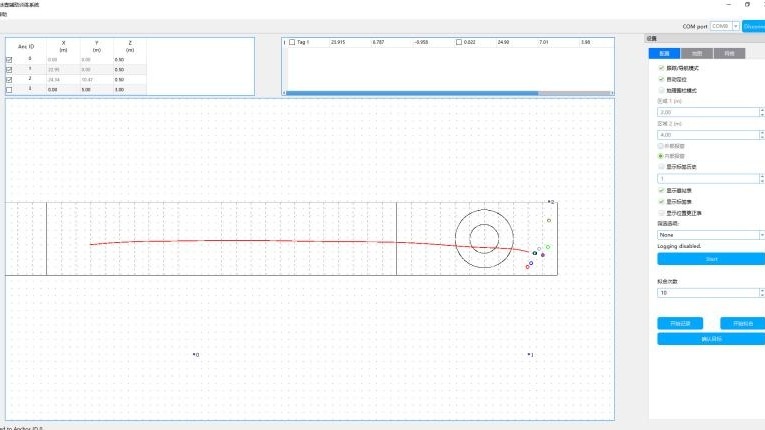The image size is (765, 430).
Task: Click anchor 0 marker on the map
Action: pyautogui.click(x=194, y=354)
